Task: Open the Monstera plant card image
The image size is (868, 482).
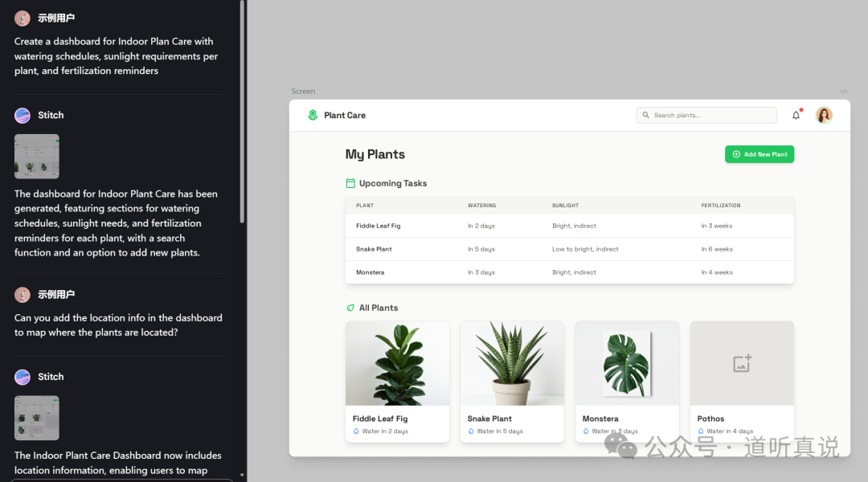Action: click(x=627, y=363)
